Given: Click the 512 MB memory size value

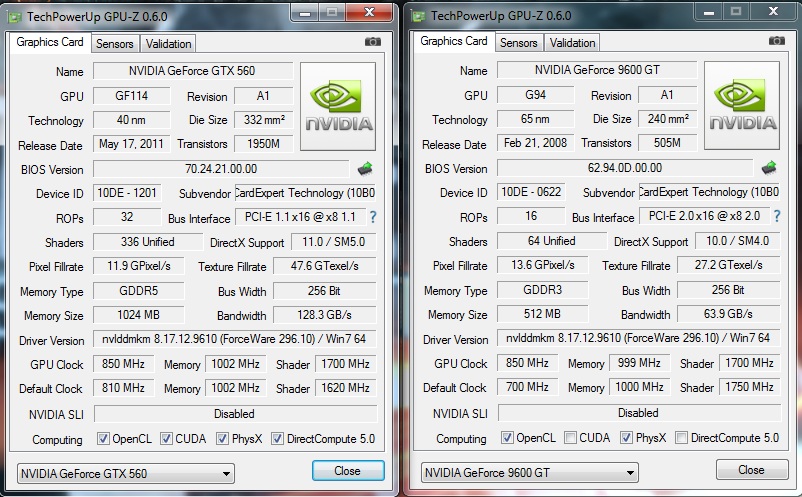Looking at the screenshot, I should (x=543, y=314).
